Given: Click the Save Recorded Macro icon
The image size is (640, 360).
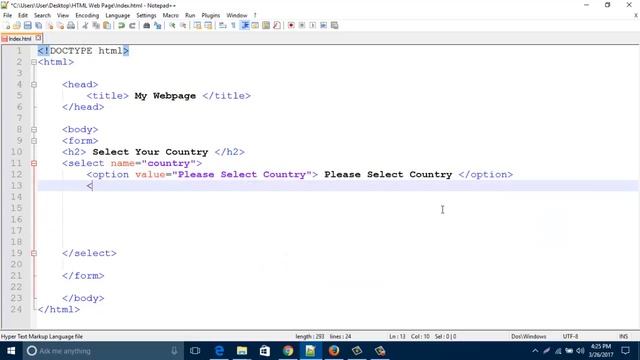Looking at the screenshot, I should tap(334, 25).
